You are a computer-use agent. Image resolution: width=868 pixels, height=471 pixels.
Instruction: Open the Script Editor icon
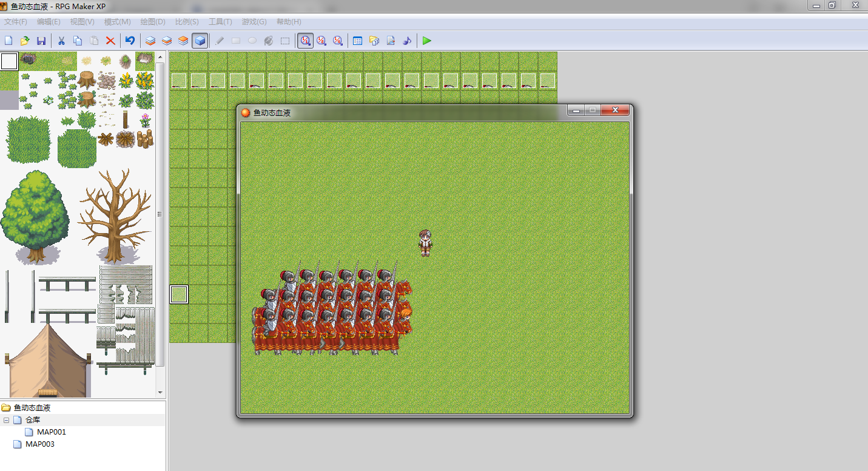[x=391, y=41]
